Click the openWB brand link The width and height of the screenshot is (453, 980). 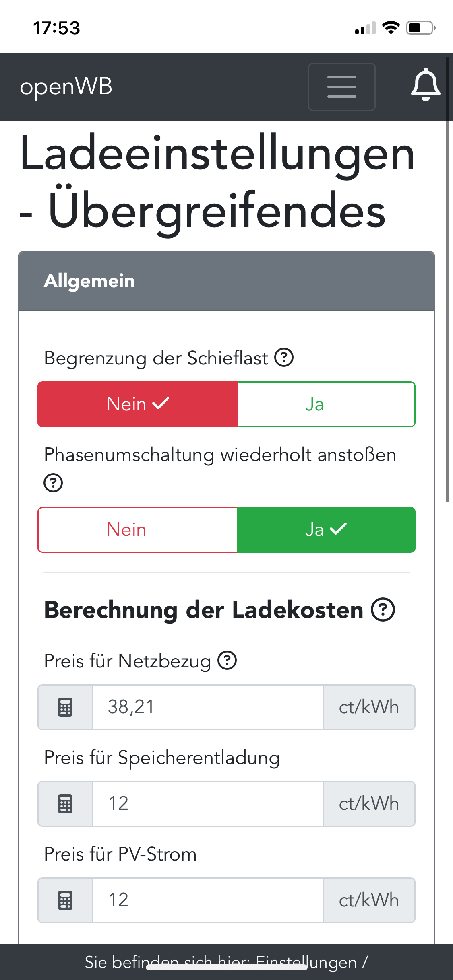[x=66, y=86]
